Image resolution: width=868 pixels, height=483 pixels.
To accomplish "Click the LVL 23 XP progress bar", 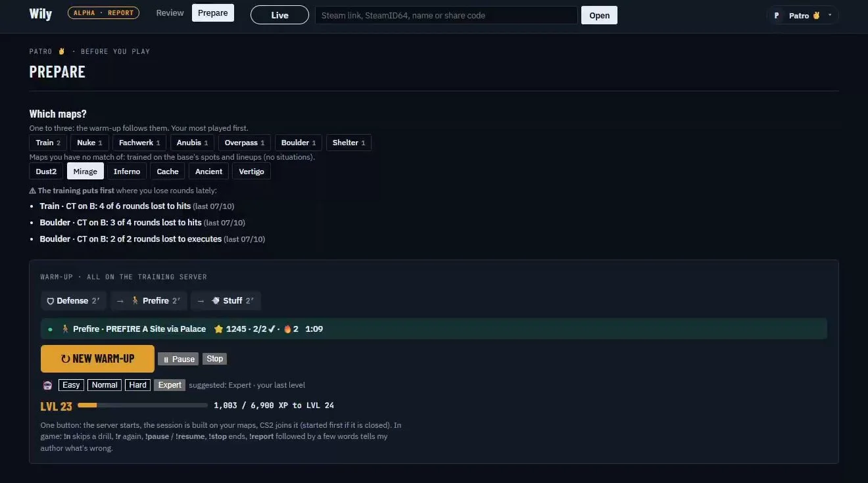I will [x=143, y=405].
